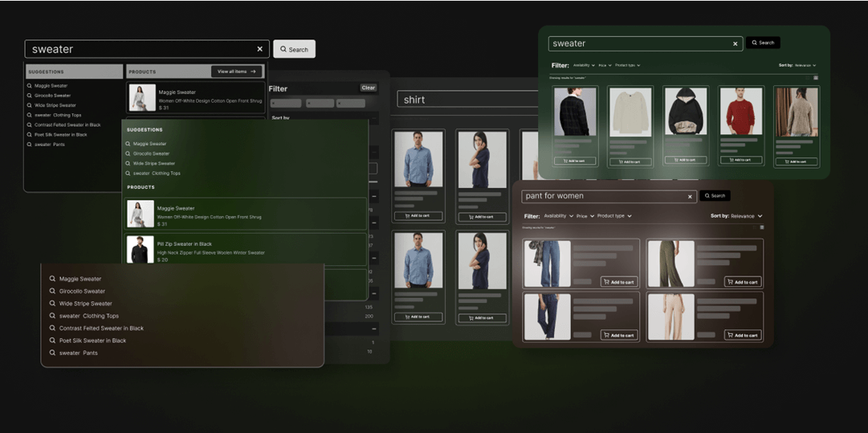Image resolution: width=868 pixels, height=433 pixels.
Task: Click the grid view icon in the green sweater panel
Action: [x=816, y=78]
